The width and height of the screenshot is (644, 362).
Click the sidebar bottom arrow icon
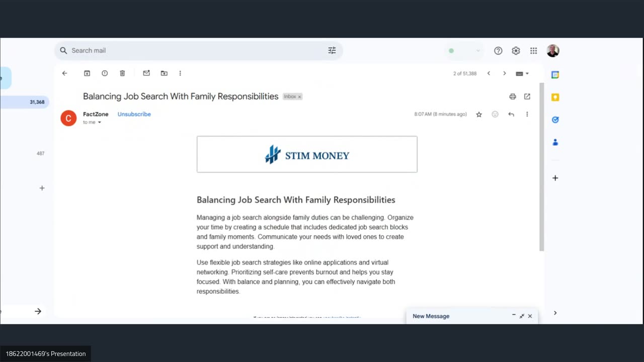(x=38, y=311)
